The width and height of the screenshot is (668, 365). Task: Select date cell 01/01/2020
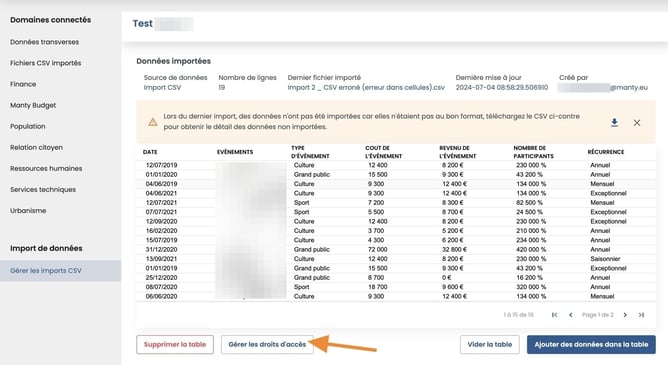click(x=161, y=175)
